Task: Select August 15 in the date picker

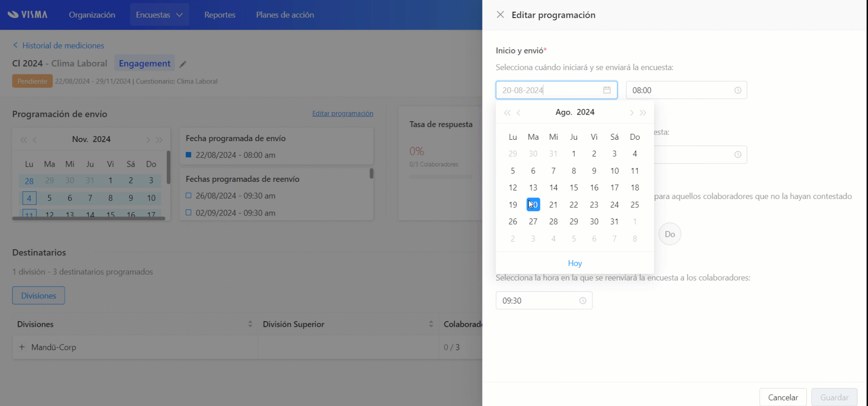Action: pos(574,188)
